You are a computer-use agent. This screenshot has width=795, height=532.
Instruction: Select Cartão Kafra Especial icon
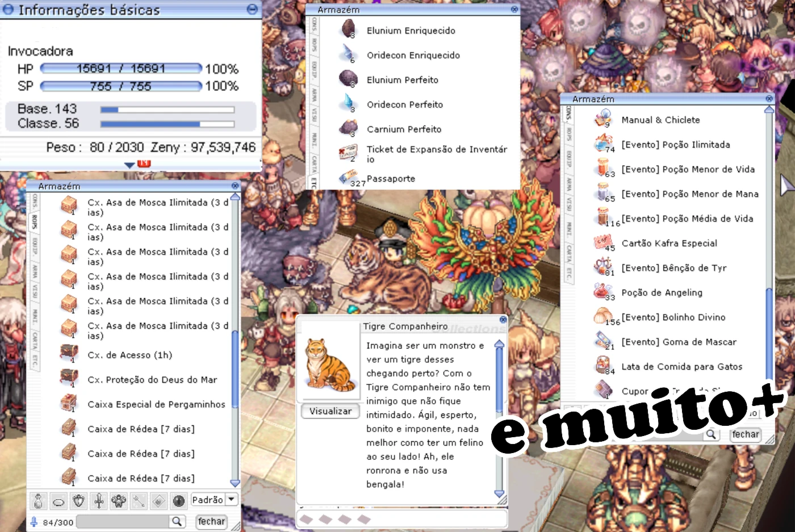602,242
